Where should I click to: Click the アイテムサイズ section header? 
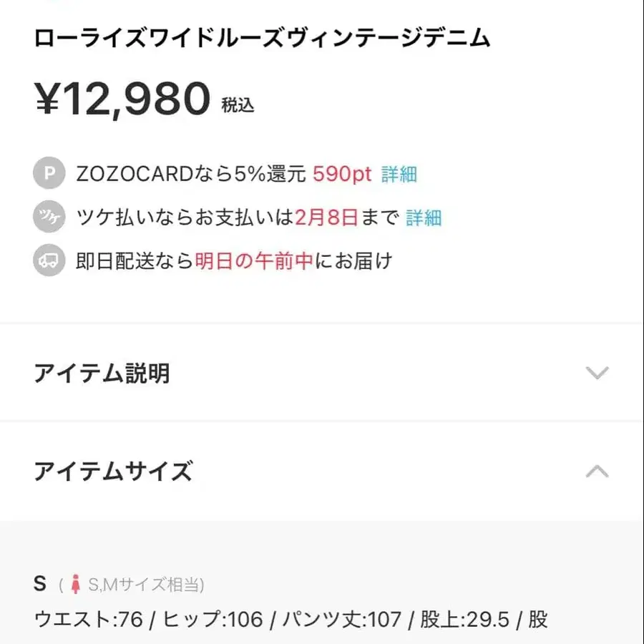coord(114,471)
